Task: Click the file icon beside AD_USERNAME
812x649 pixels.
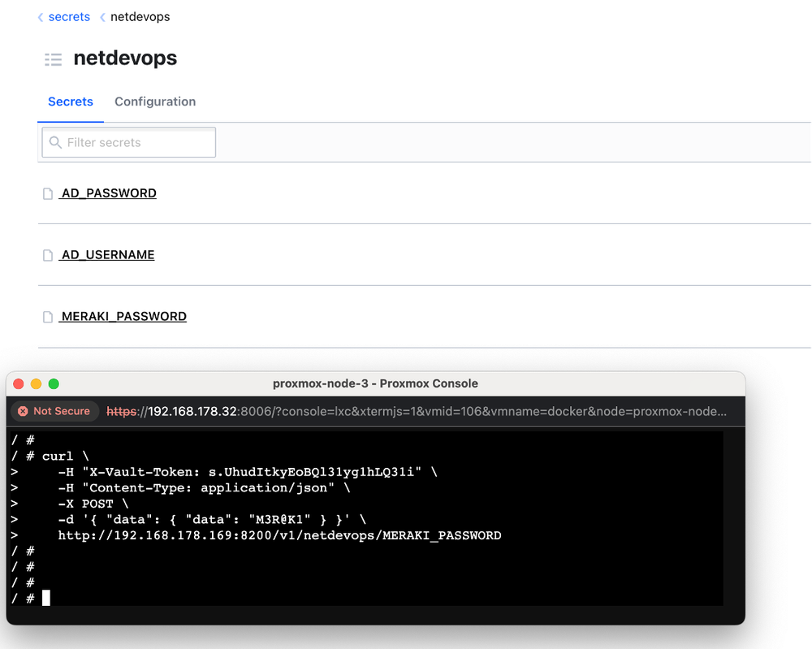Action: pos(48,254)
